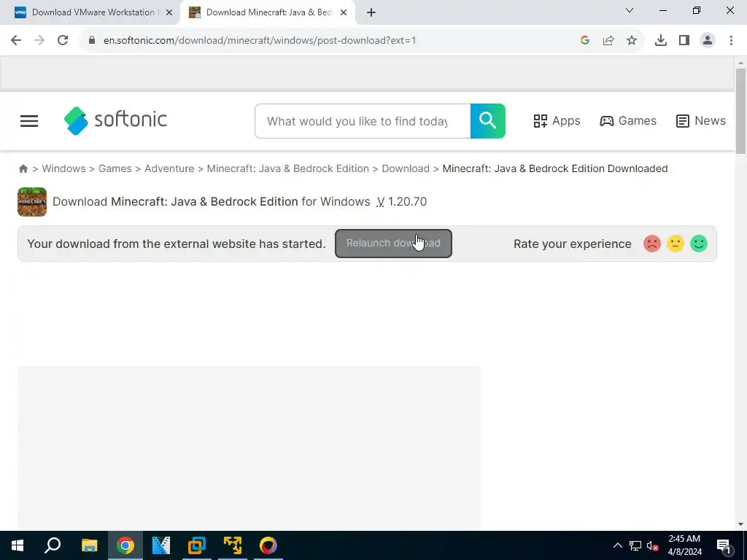The height and width of the screenshot is (560, 747).
Task: Click Chrome taskbar icon
Action: pyautogui.click(x=125, y=545)
